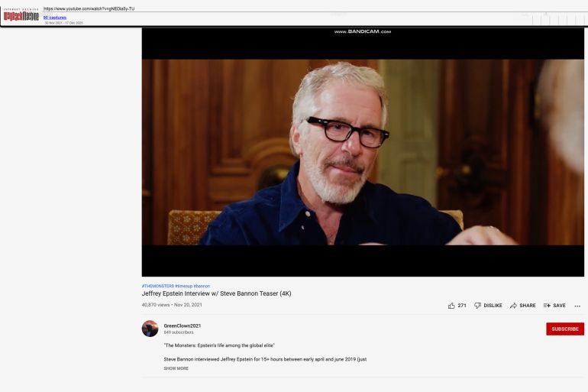
Task: Click the Share arrow button
Action: point(523,306)
